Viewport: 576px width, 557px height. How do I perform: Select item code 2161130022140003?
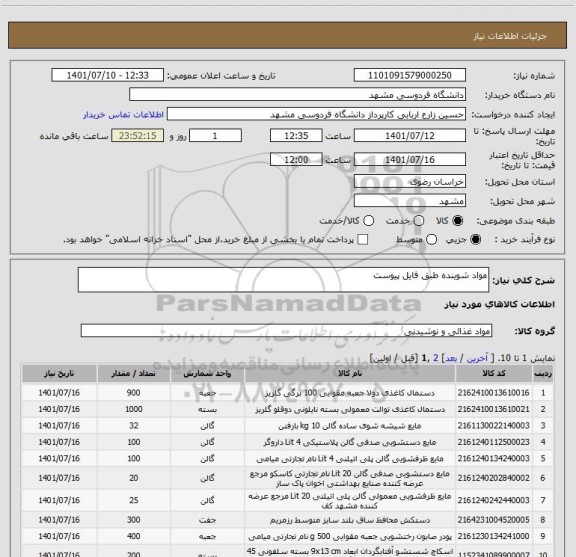point(493,426)
